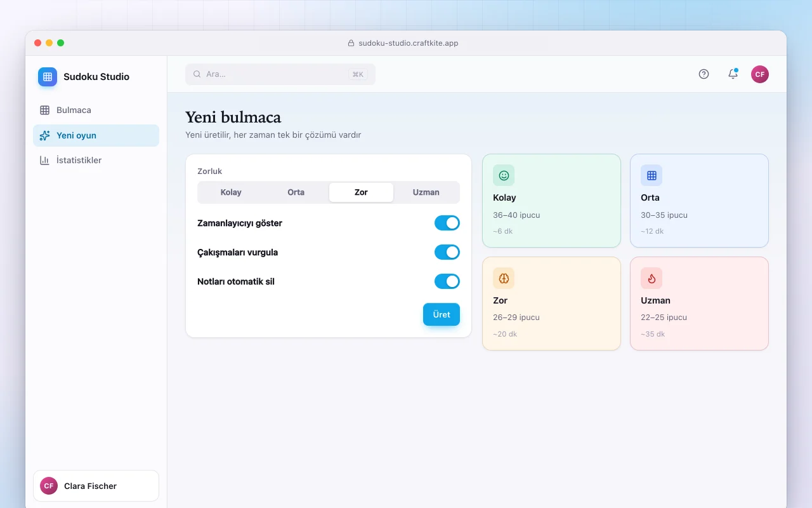Click the CF avatar in top bar
Screen dimensions: 812x508
(x=760, y=74)
